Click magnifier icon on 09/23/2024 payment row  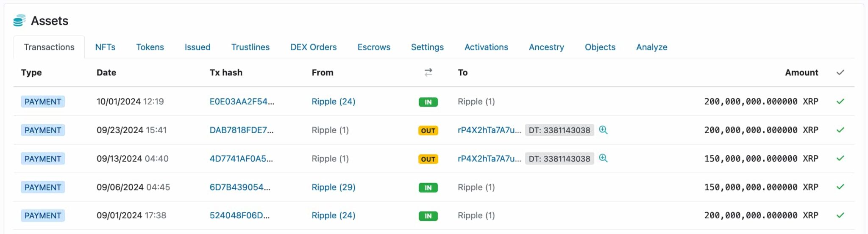coord(603,130)
